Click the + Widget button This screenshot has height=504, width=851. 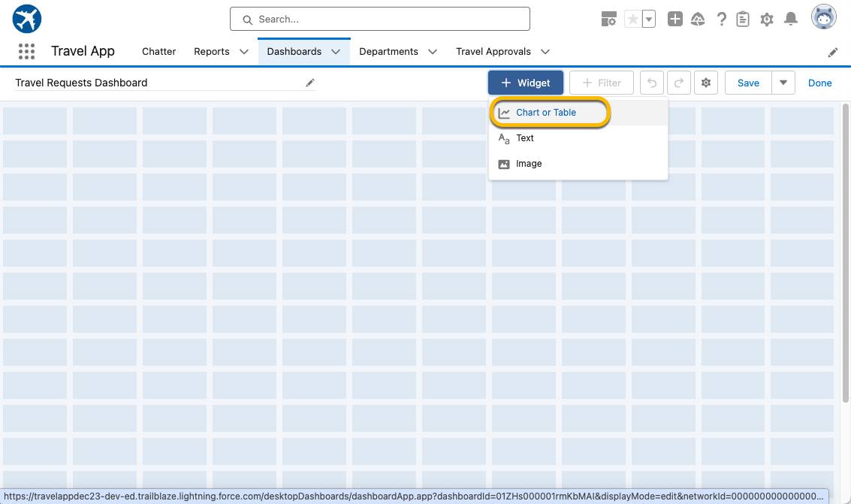point(525,83)
